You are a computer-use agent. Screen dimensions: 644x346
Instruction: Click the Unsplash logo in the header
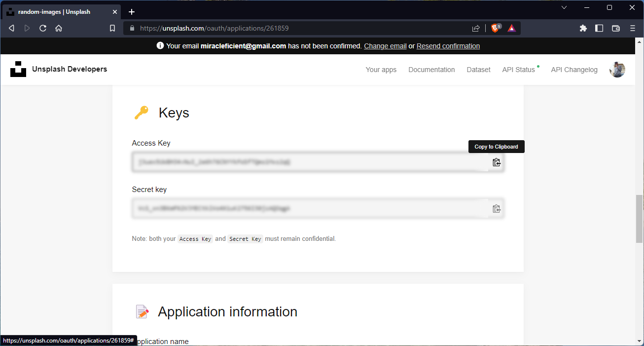18,69
